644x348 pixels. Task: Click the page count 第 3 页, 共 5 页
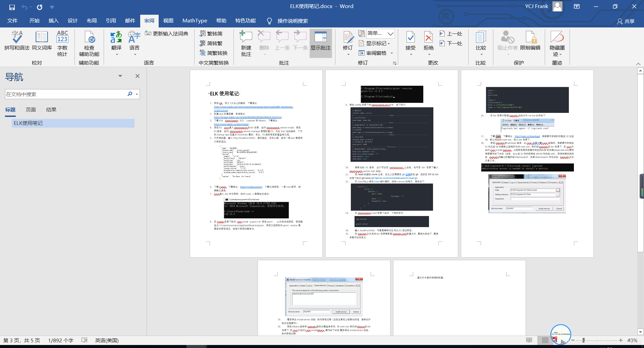pos(21,340)
